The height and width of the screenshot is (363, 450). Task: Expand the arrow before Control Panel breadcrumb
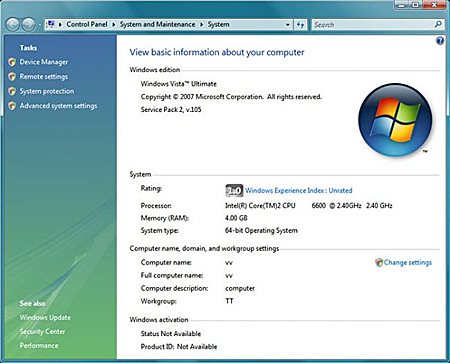[x=60, y=25]
